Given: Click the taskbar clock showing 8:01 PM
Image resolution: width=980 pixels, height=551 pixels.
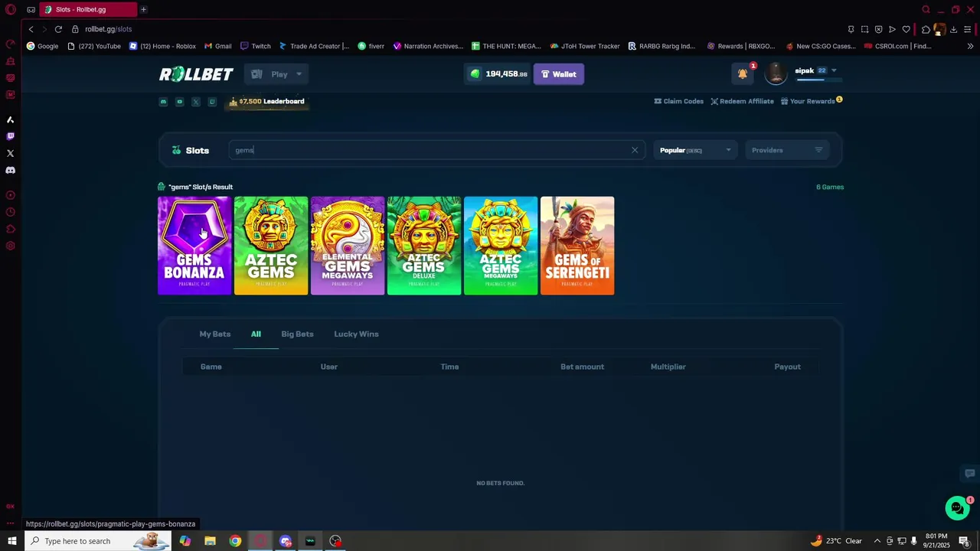Looking at the screenshot, I should (936, 540).
